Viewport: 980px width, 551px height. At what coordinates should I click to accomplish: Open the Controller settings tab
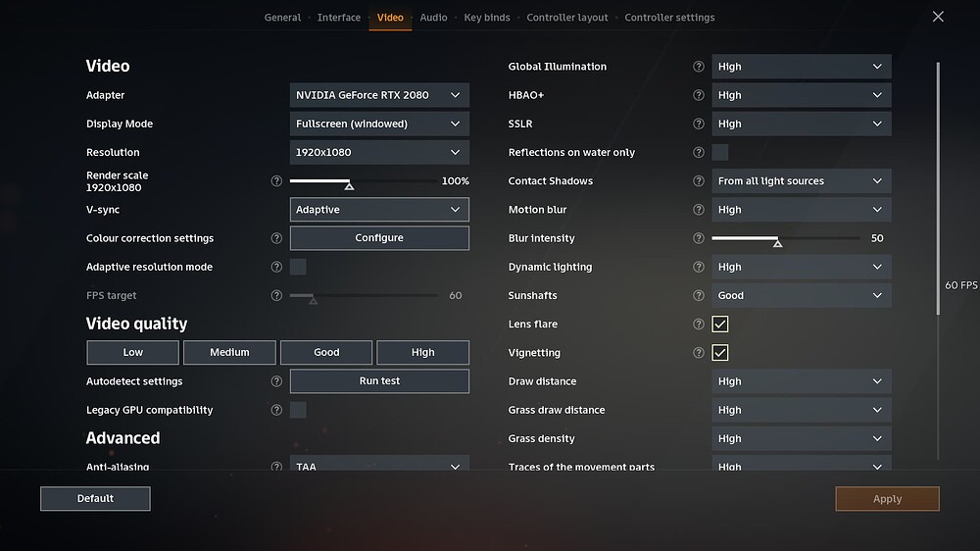[x=669, y=18]
